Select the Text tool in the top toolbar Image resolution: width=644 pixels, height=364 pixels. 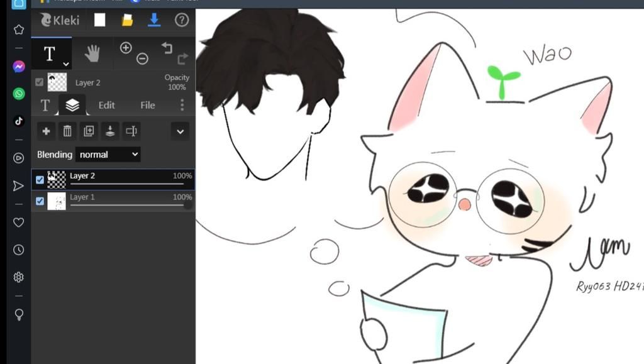[x=49, y=54]
